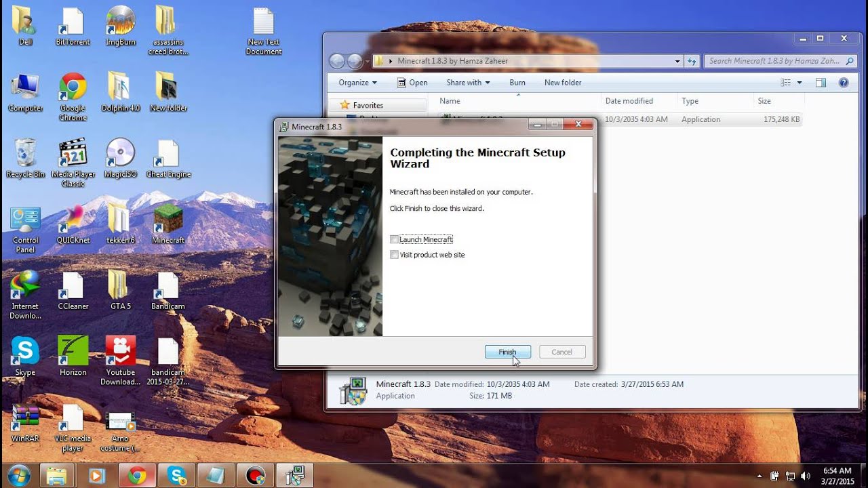The image size is (868, 488).
Task: Switch to the Bandicam recorder taskbar icon
Action: coord(256,476)
